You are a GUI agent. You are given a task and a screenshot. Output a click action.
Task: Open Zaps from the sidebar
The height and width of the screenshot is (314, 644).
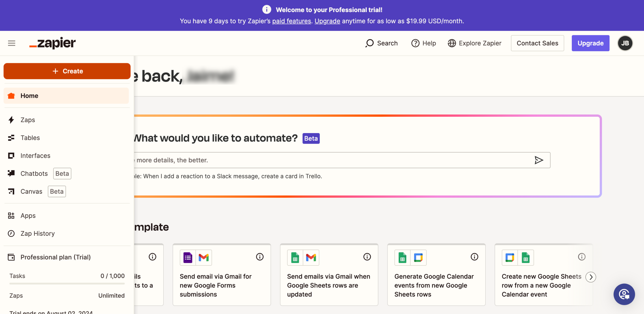[28, 120]
